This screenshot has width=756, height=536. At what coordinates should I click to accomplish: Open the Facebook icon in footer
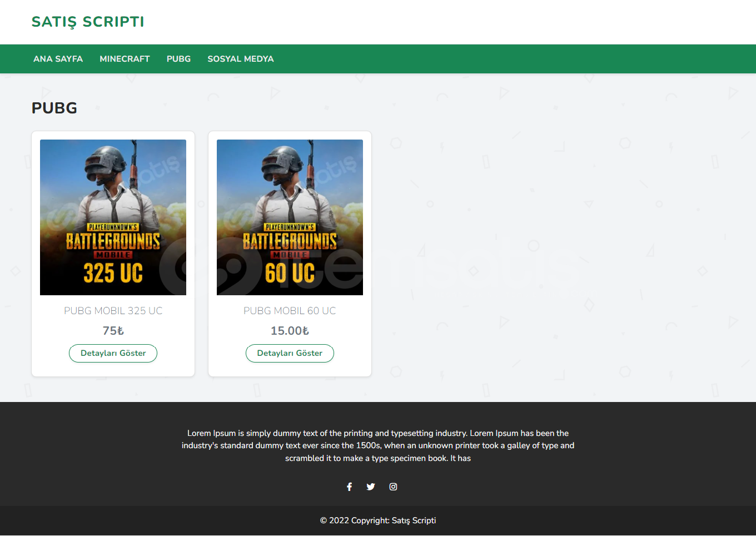(x=349, y=487)
